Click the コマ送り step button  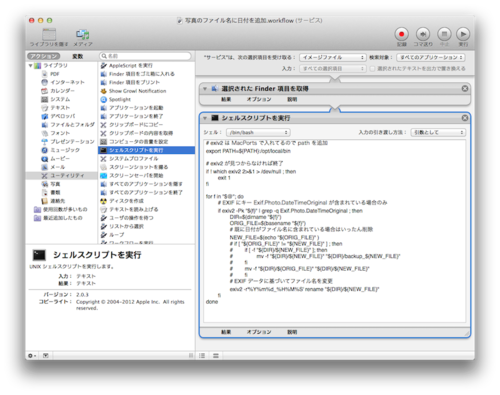(x=423, y=34)
